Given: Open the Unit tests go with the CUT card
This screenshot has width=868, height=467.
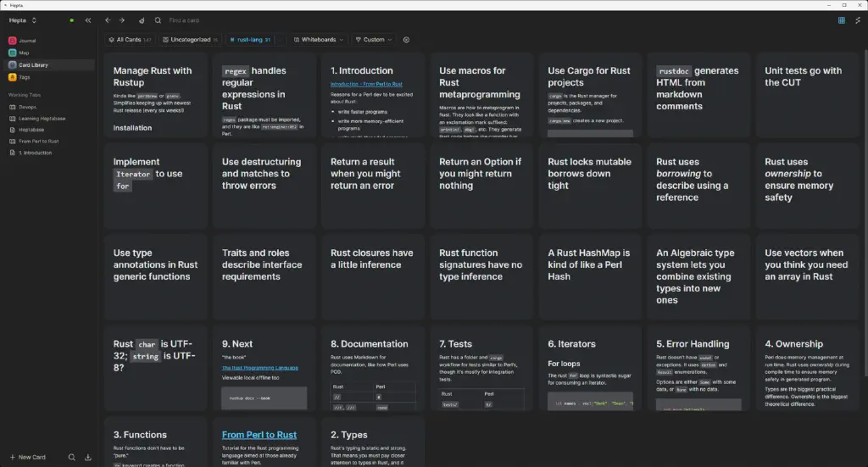Looking at the screenshot, I should pos(807,95).
